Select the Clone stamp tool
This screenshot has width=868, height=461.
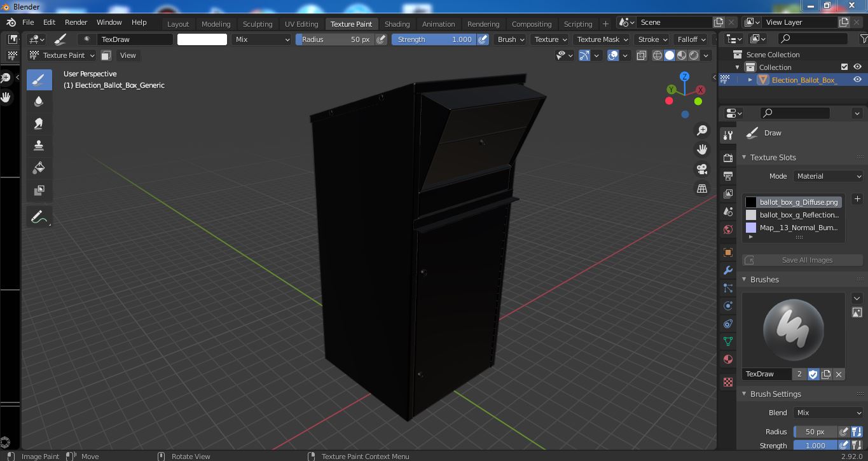[39, 146]
